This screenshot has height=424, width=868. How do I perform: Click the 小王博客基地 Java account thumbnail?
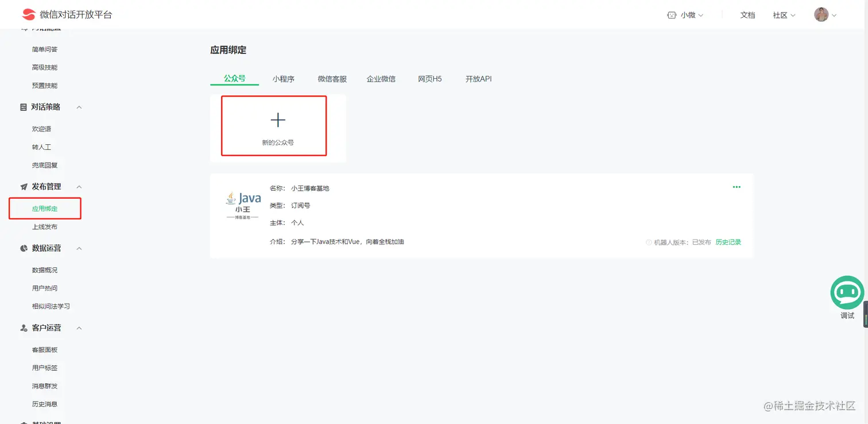(x=243, y=205)
